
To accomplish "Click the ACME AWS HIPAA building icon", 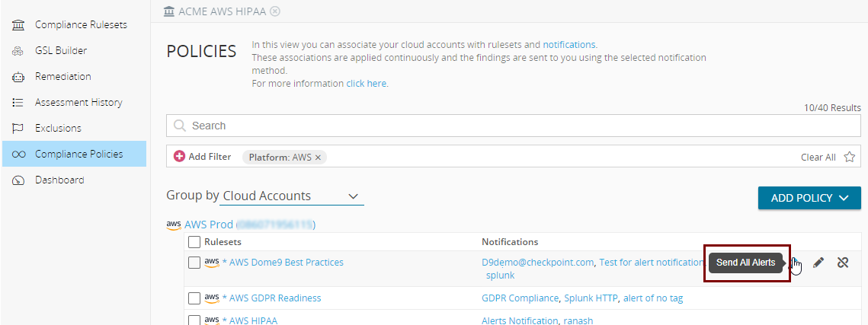I will pyautogui.click(x=169, y=11).
